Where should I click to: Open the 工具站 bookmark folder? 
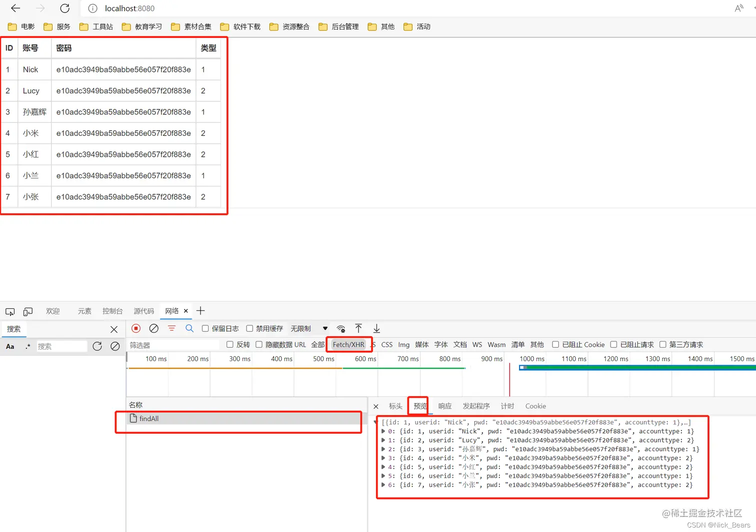tap(96, 26)
